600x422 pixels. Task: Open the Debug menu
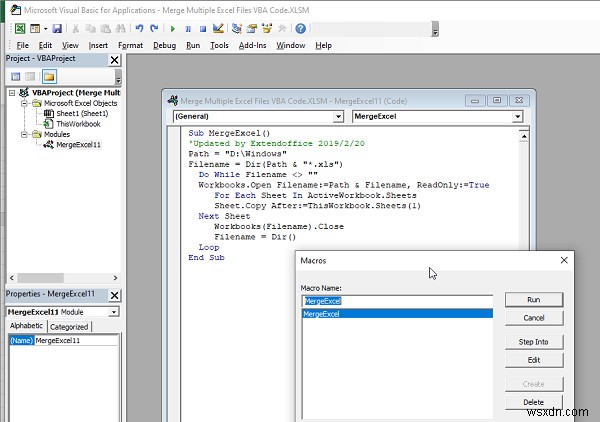coord(164,45)
